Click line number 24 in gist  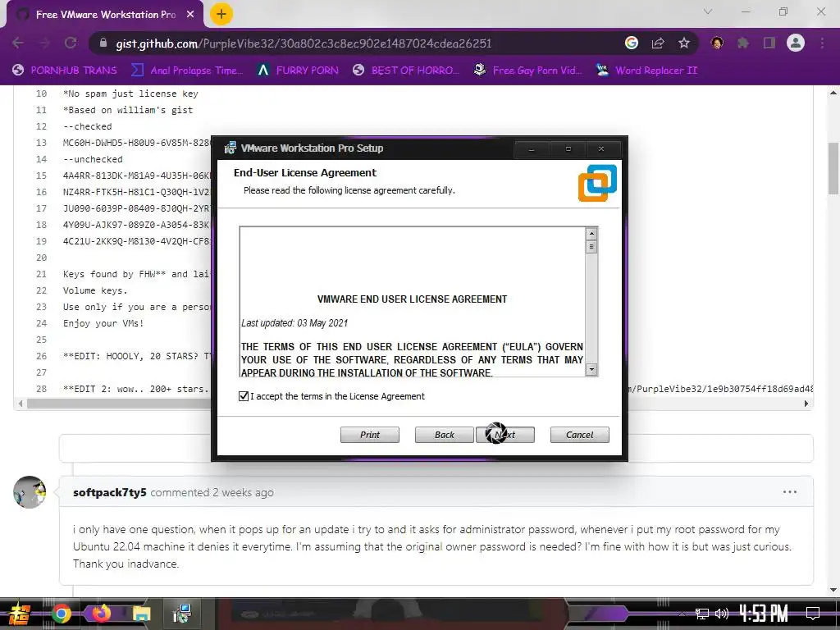41,323
